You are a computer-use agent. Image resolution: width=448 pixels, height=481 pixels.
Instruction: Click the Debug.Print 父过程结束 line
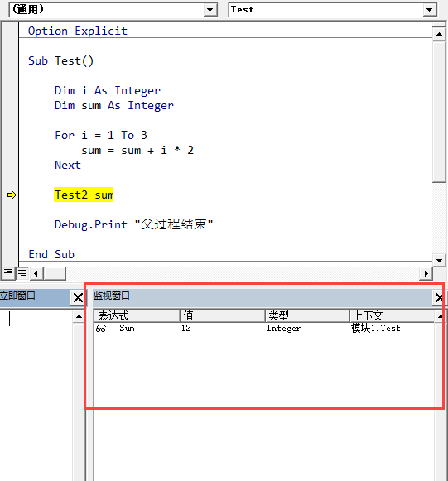coord(134,224)
